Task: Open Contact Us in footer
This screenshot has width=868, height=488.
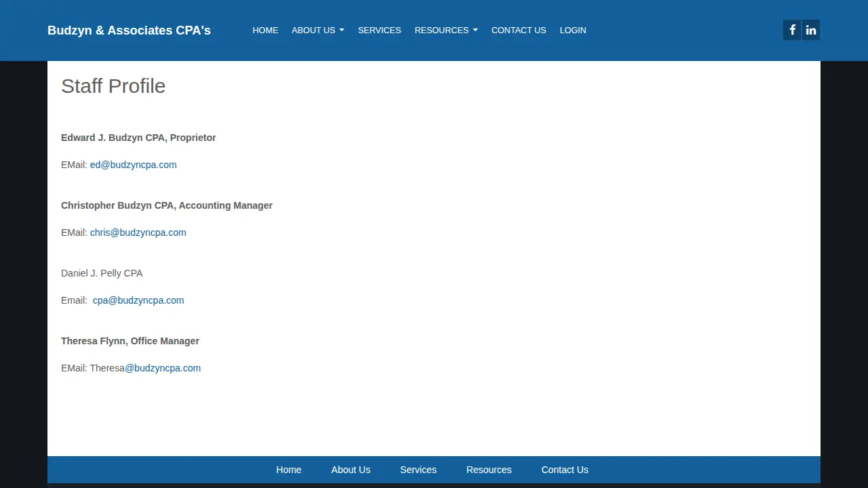Action: tap(565, 470)
